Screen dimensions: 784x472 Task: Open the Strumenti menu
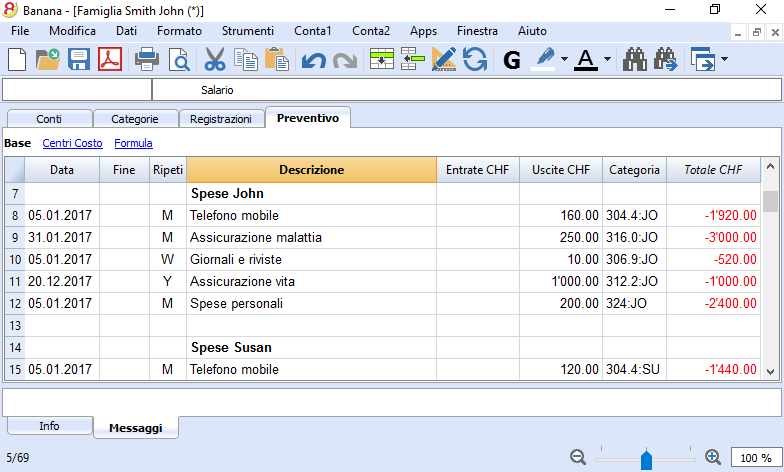248,31
